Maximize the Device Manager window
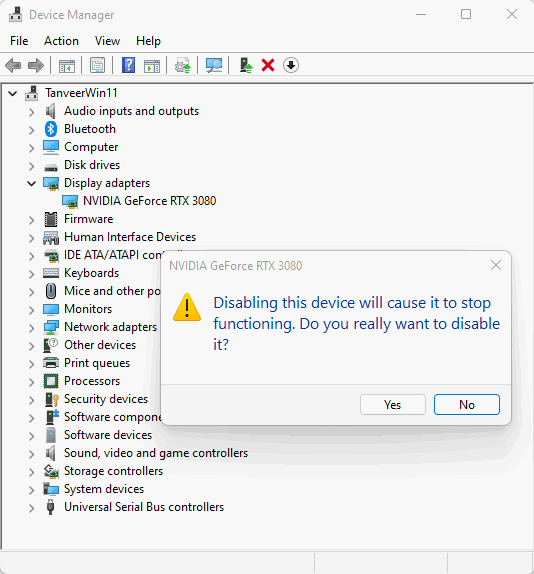 point(466,14)
